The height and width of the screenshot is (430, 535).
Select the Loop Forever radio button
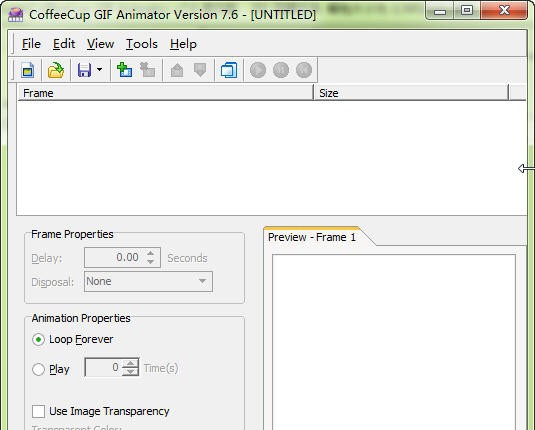click(38, 340)
